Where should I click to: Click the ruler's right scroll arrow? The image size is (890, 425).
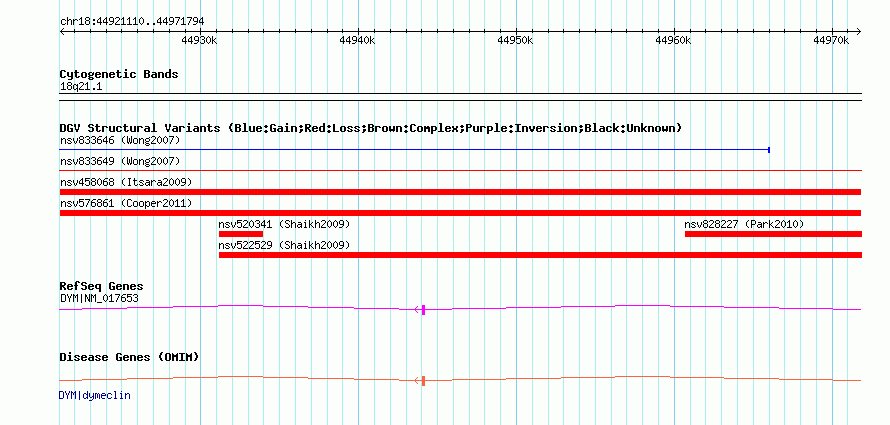(x=859, y=31)
